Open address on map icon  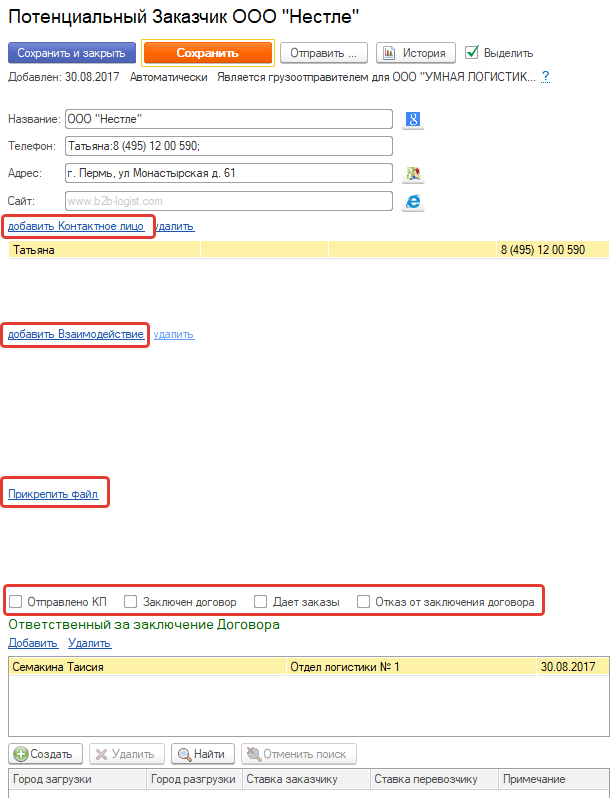click(412, 174)
